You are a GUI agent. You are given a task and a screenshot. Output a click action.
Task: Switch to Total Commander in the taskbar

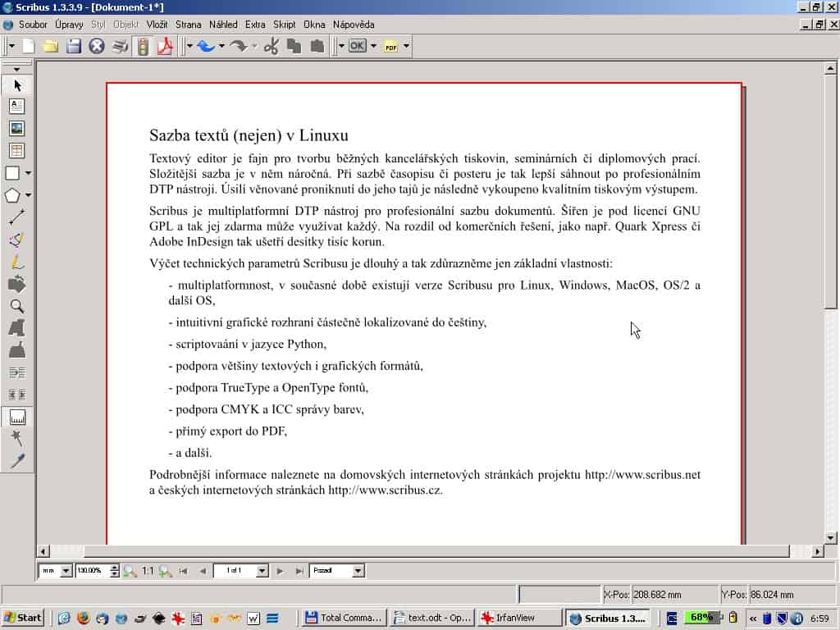tap(344, 619)
